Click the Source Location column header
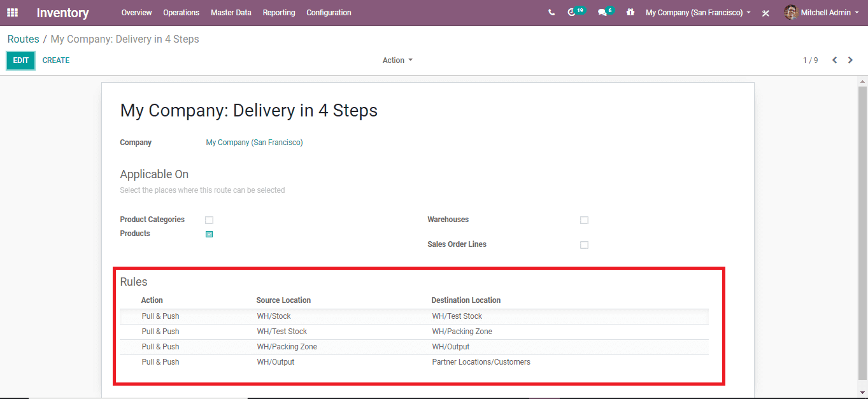Image resolution: width=868 pixels, height=399 pixels. 283,300
